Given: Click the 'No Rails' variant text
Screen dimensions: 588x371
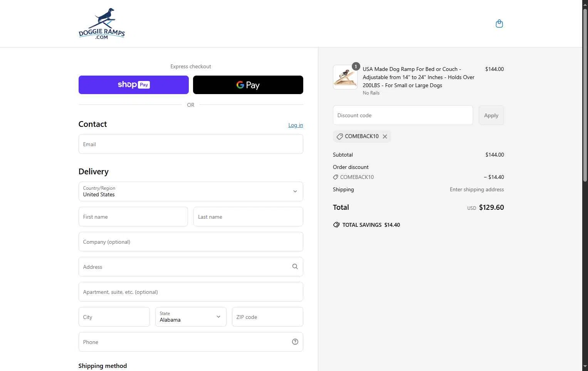Looking at the screenshot, I should click(x=371, y=93).
